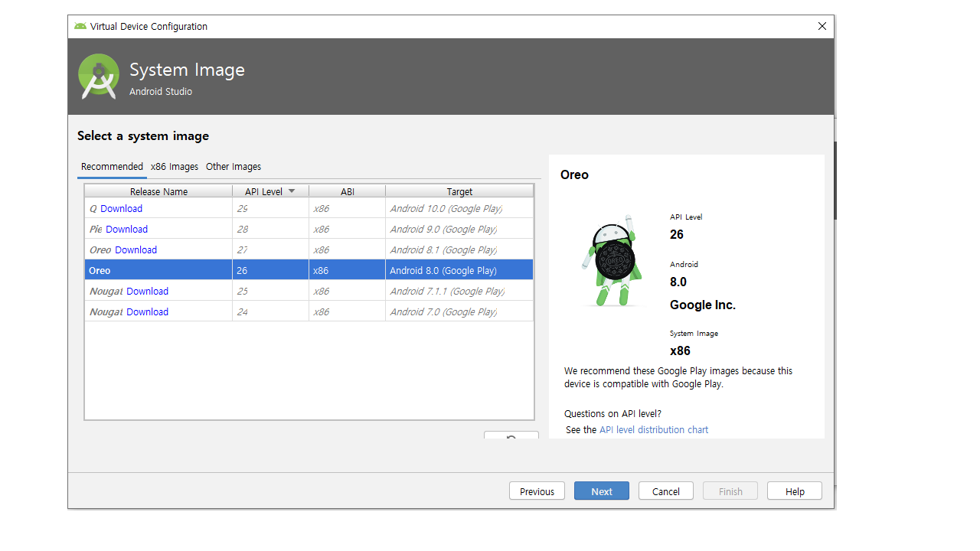Click the Android icon in title bar
980x551 pixels.
80,26
